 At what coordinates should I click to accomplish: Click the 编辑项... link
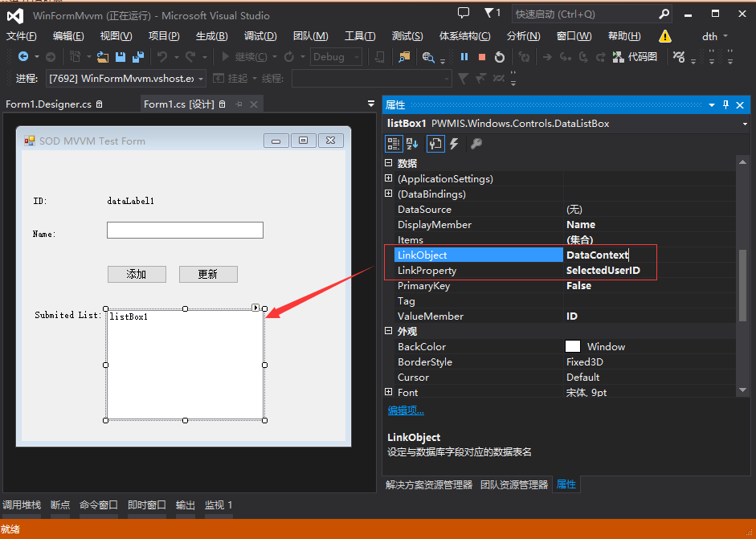click(406, 410)
